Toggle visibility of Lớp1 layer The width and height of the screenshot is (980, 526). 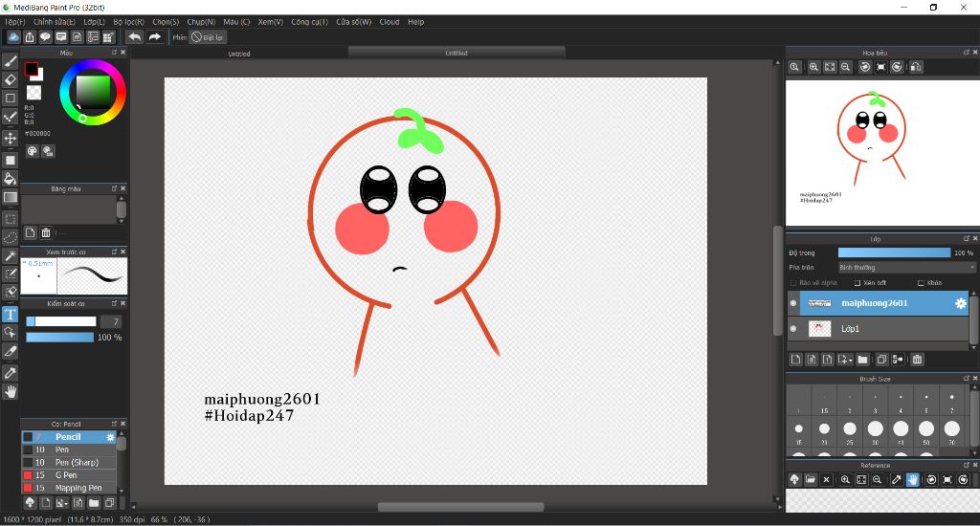pos(793,329)
